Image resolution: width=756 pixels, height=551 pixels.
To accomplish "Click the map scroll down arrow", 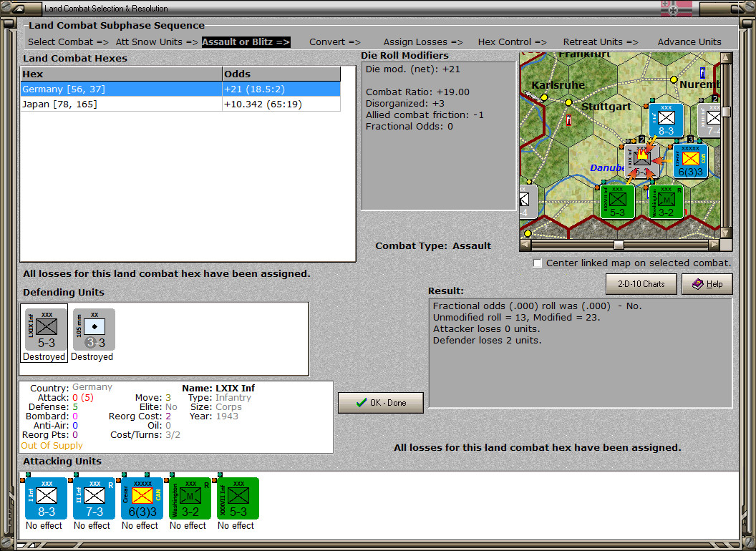I will [726, 233].
